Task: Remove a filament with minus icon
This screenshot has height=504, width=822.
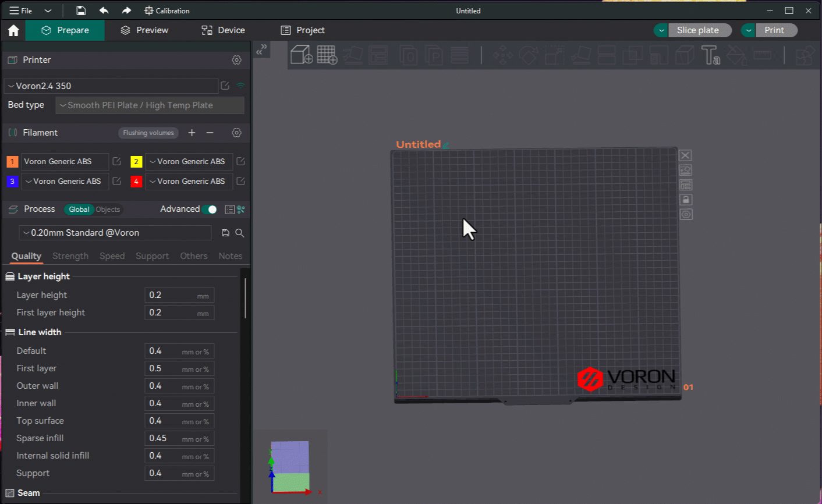Action: pos(210,133)
